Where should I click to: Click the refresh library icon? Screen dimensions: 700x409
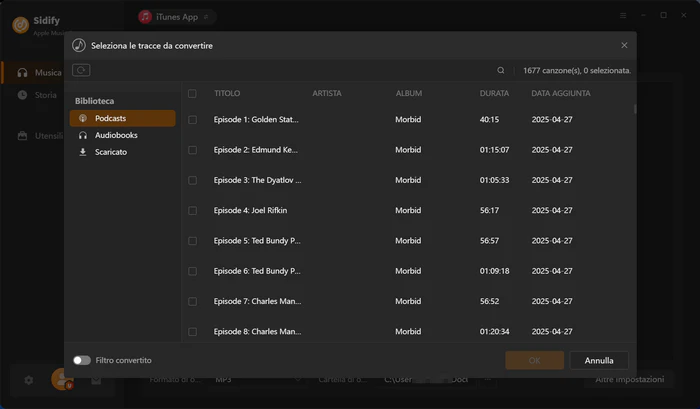pos(81,70)
